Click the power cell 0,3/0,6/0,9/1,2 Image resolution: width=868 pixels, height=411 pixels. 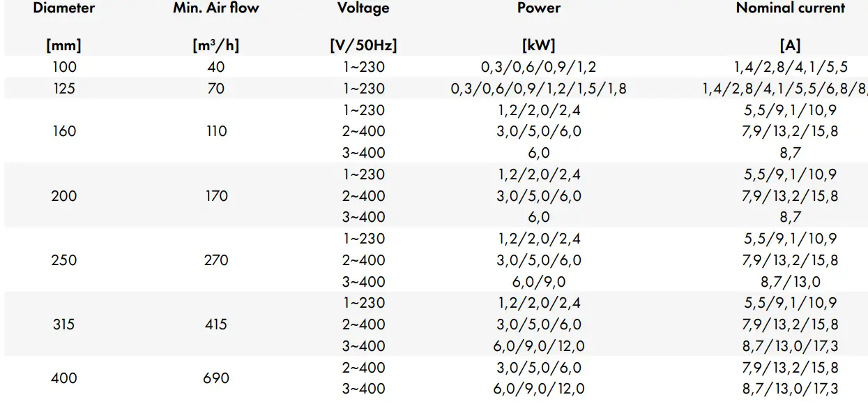[538, 68]
